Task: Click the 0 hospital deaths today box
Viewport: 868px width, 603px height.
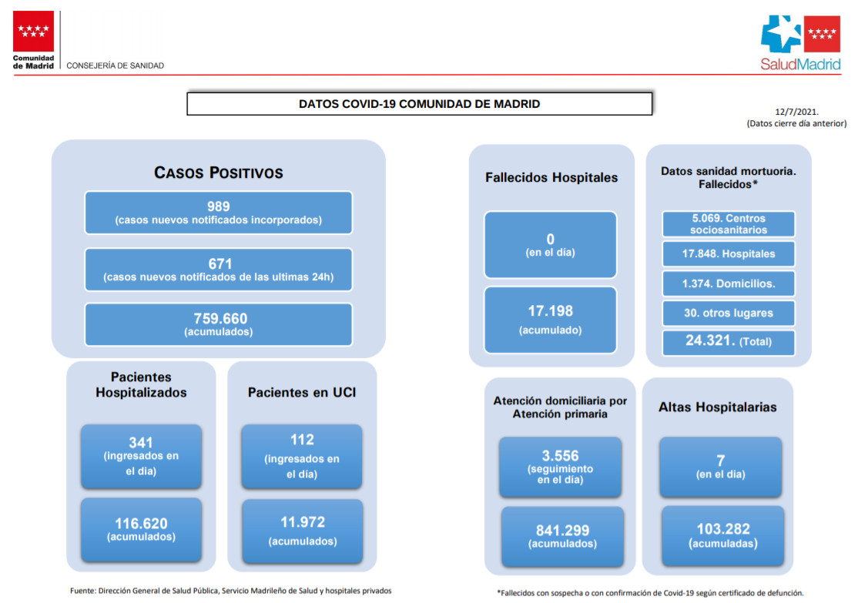Action: pyautogui.click(x=550, y=244)
